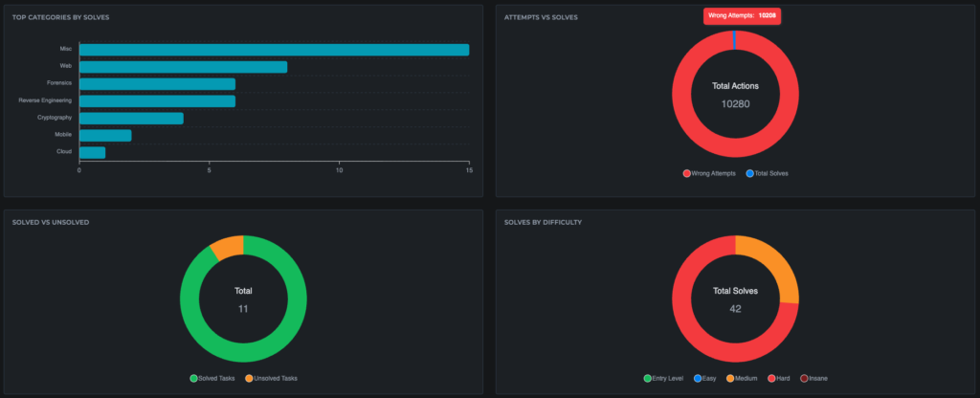980x398 pixels.
Task: Click orange unsolved segment of Solved vs Unsolved donut
Action: click(227, 246)
